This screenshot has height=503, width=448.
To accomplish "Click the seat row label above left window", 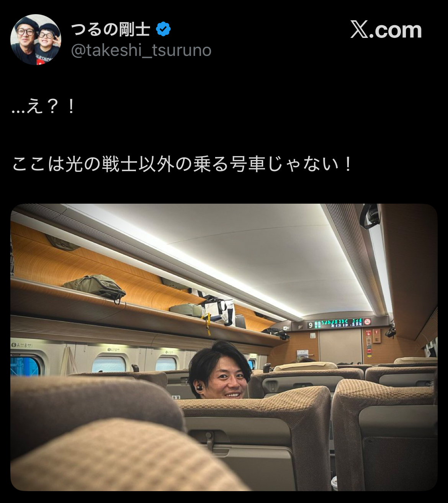I will click(21, 345).
